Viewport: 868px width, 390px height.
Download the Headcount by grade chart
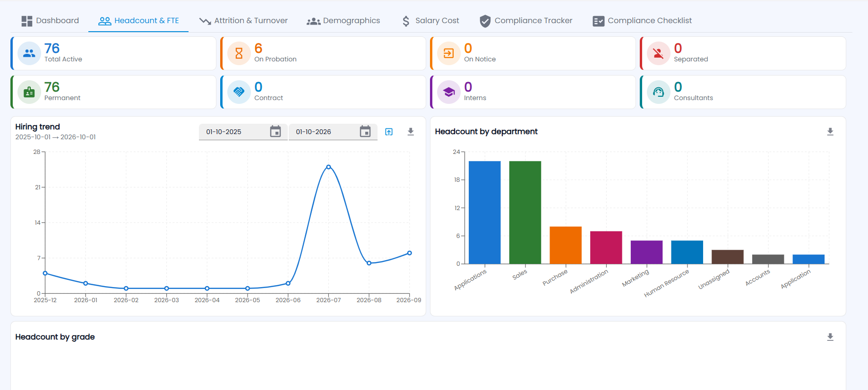click(830, 337)
